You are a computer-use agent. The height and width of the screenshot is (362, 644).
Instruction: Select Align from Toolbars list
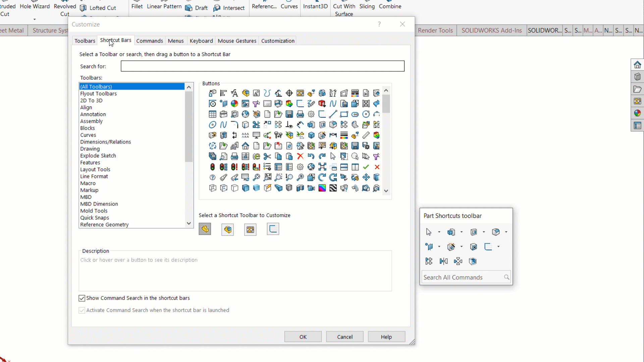86,107
